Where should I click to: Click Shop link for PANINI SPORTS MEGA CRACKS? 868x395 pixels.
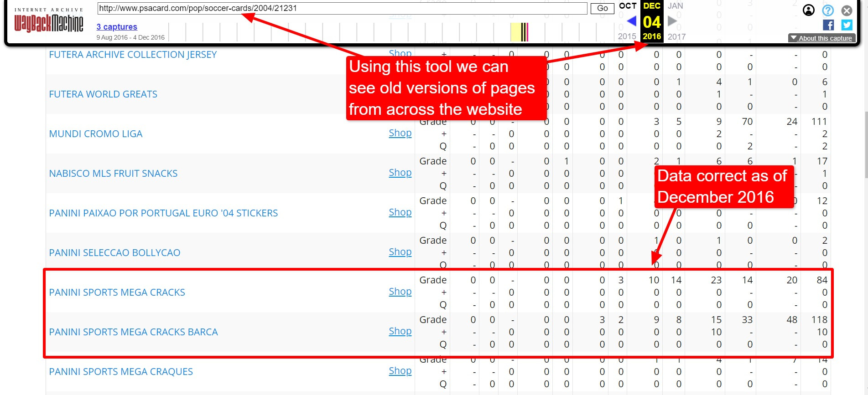pos(400,292)
